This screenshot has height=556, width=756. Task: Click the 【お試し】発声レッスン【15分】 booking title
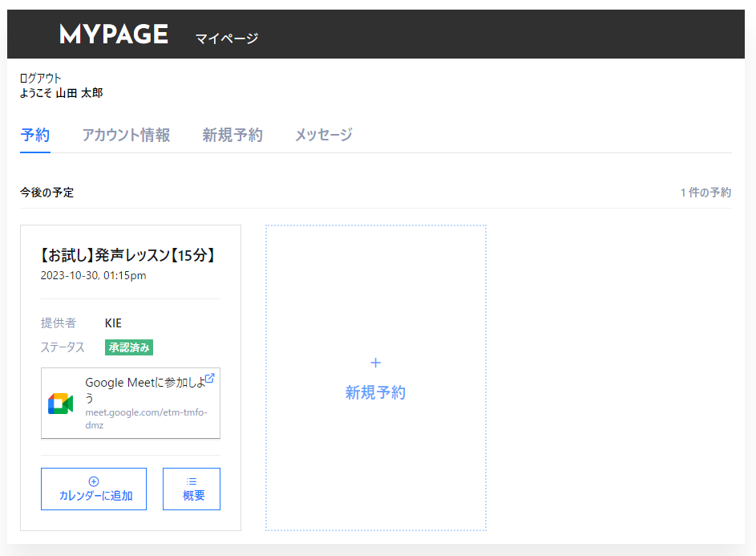pos(128,256)
